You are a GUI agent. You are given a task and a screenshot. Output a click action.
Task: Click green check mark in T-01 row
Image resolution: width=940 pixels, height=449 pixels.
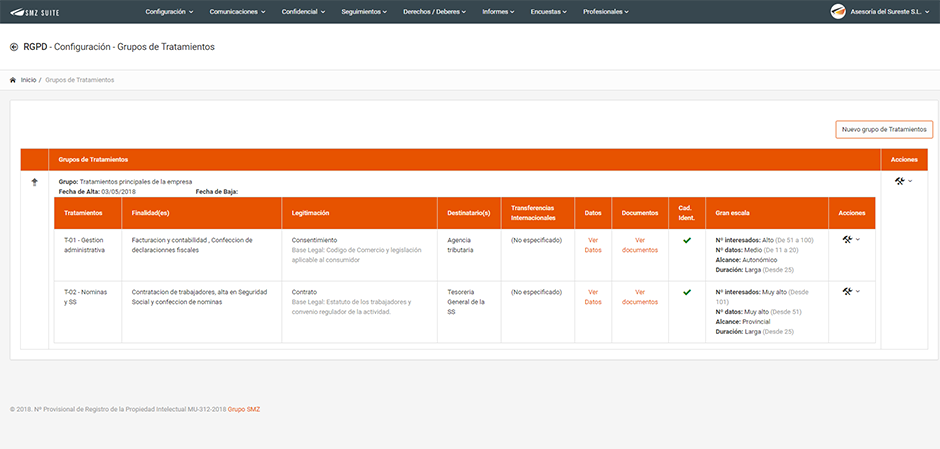(687, 240)
